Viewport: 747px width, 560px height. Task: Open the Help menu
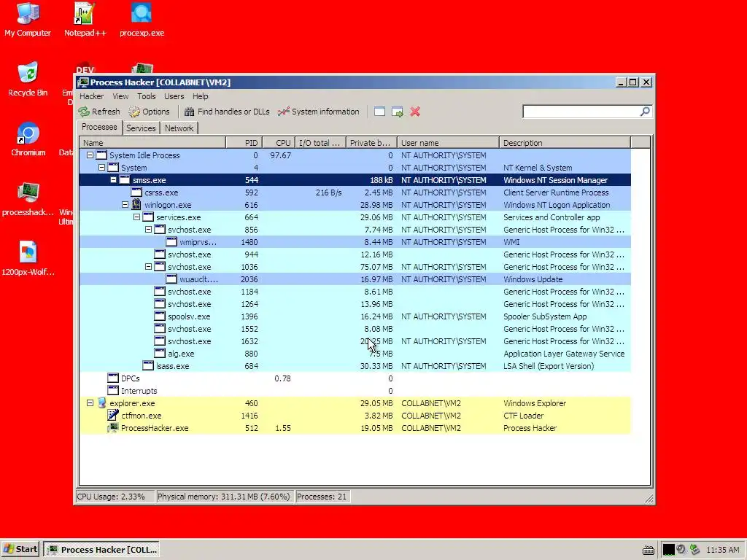click(200, 96)
